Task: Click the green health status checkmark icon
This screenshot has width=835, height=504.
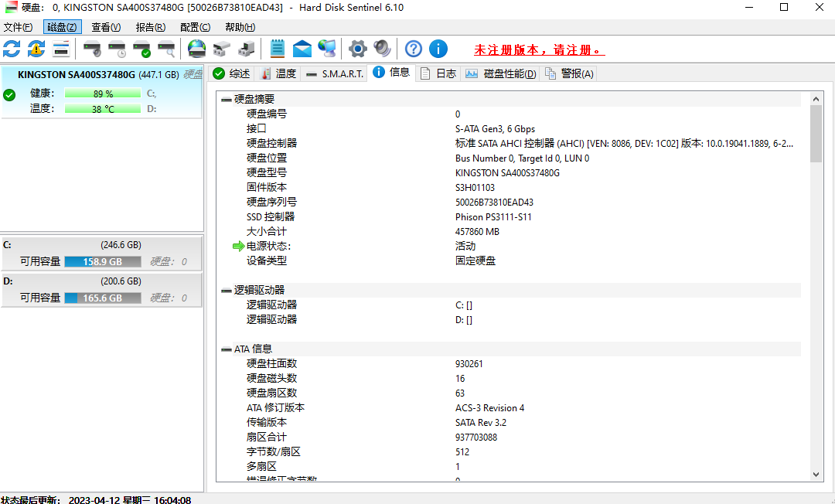Action: [9, 96]
